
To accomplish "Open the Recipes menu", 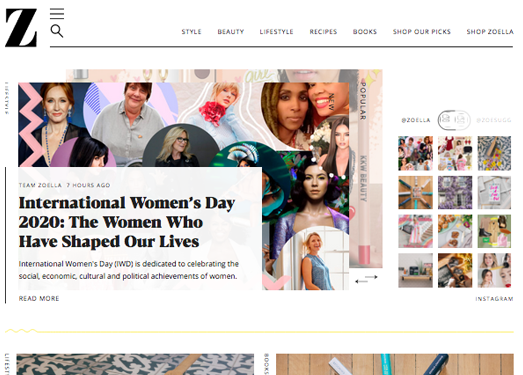I will click(x=323, y=32).
